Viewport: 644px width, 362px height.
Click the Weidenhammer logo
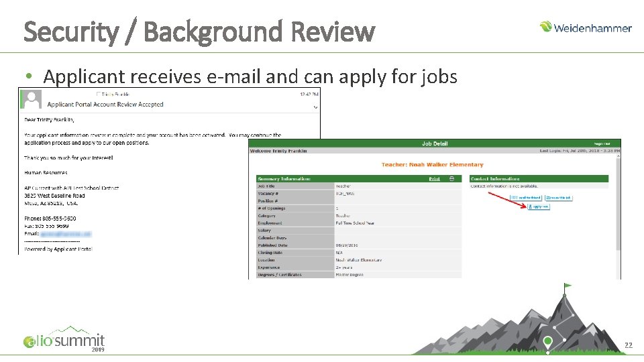(x=586, y=27)
